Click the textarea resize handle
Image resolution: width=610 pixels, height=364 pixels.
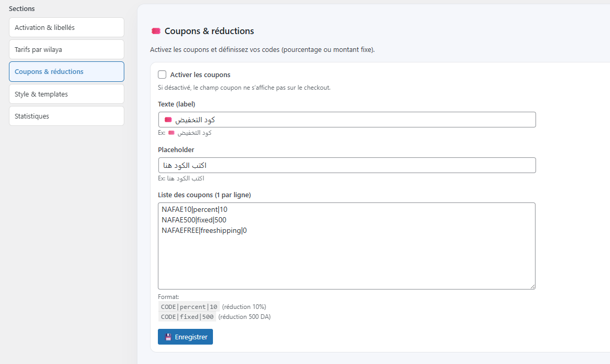click(x=533, y=286)
